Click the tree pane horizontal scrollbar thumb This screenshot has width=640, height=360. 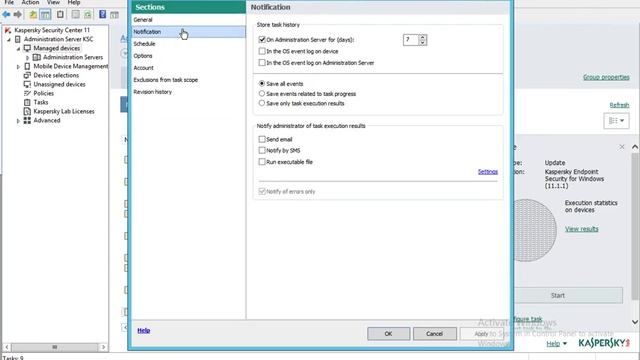pyautogui.click(x=55, y=347)
